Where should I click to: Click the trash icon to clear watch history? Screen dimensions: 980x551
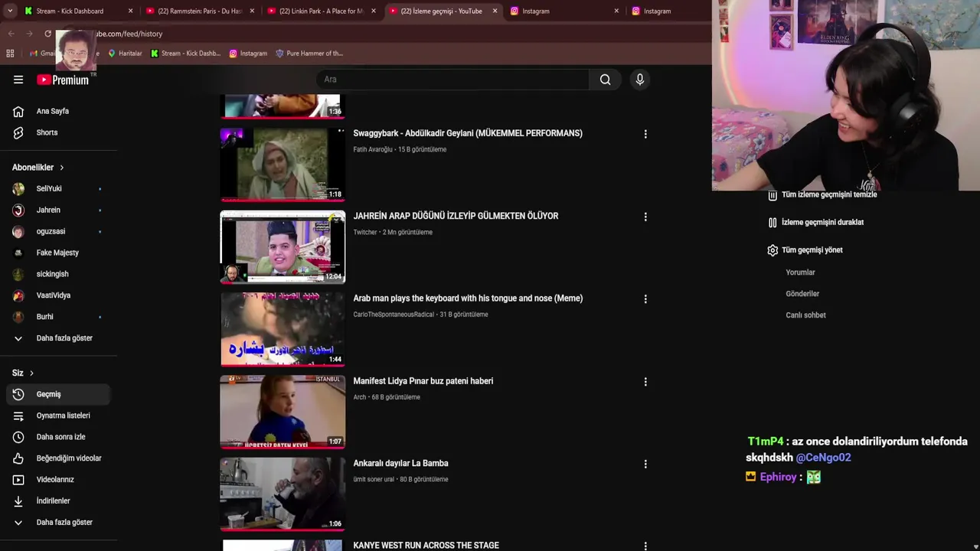tap(773, 195)
